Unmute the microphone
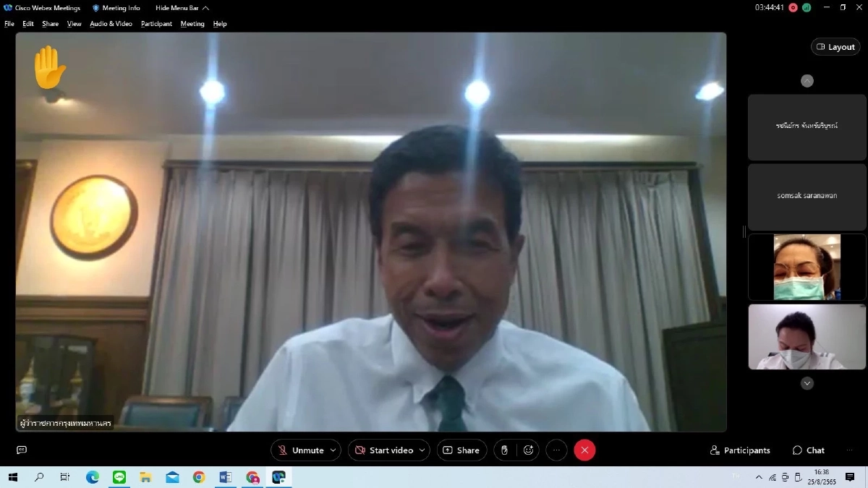 click(300, 450)
